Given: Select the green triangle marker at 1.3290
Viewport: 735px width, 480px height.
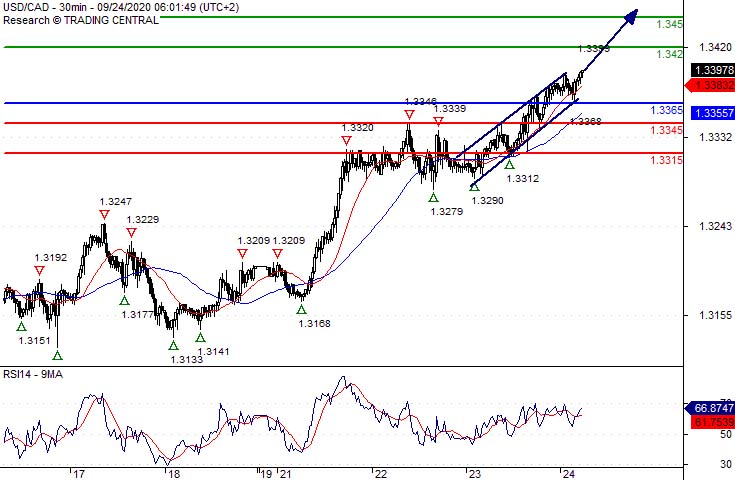Looking at the screenshot, I should 474,187.
